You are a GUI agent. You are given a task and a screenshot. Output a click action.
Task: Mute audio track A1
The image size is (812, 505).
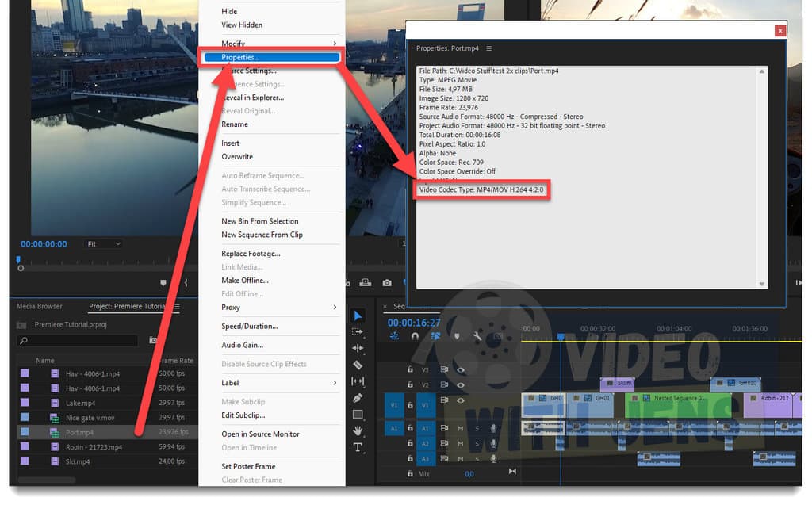461,428
